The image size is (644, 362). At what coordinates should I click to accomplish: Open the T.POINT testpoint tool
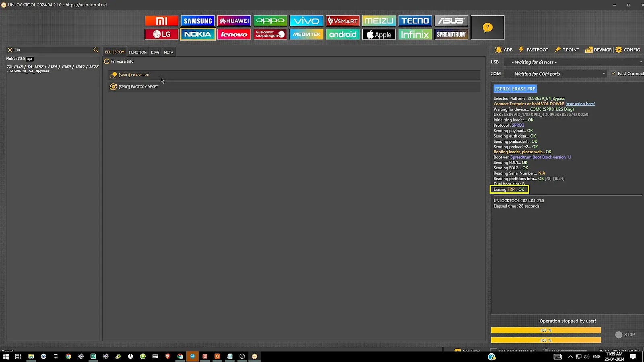tap(567, 50)
